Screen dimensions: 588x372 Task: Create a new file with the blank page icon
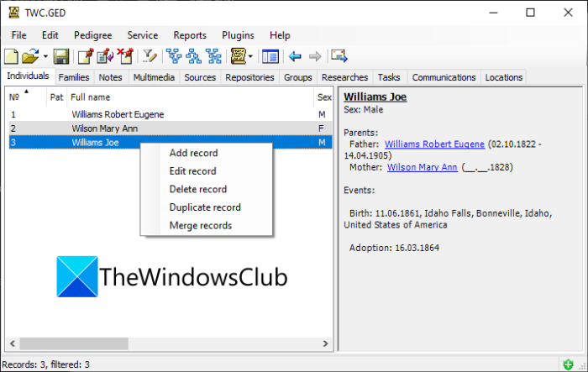point(11,56)
